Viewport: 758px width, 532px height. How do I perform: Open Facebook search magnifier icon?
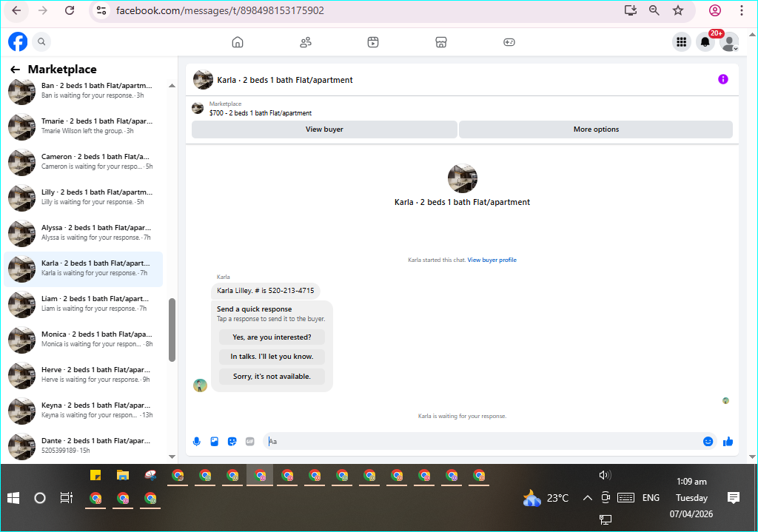point(41,41)
